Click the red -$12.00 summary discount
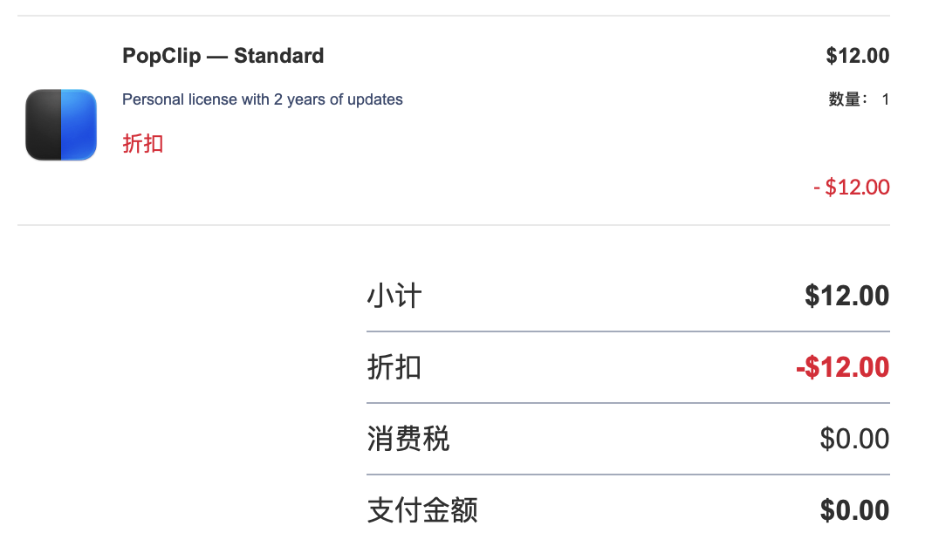Screen dimensions: 932x560 click(x=843, y=367)
